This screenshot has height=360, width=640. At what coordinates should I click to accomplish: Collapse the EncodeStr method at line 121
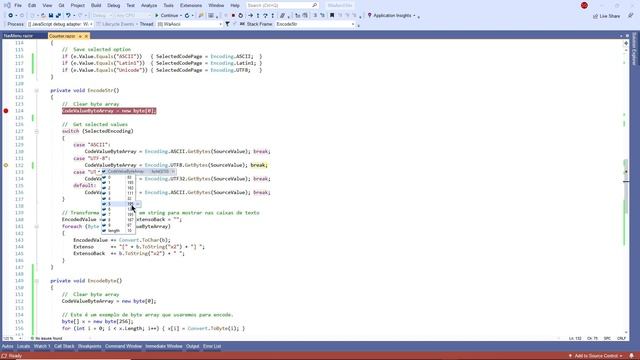(x=36, y=90)
